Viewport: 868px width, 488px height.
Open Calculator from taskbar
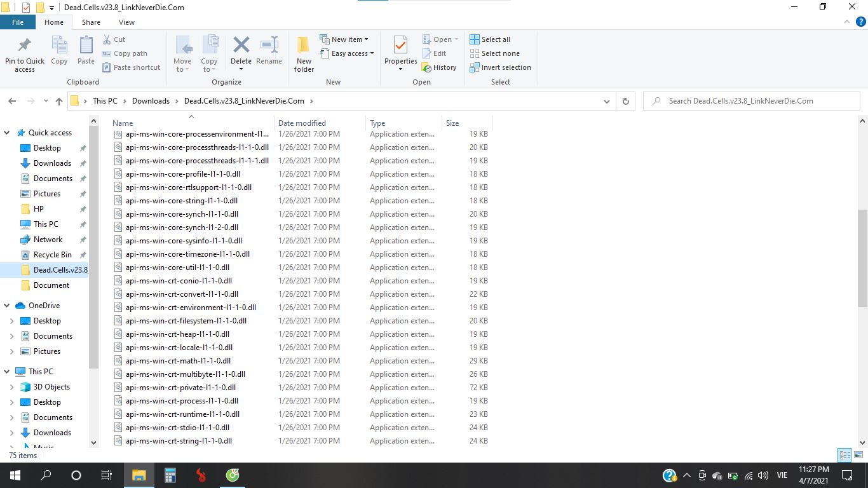click(x=170, y=475)
